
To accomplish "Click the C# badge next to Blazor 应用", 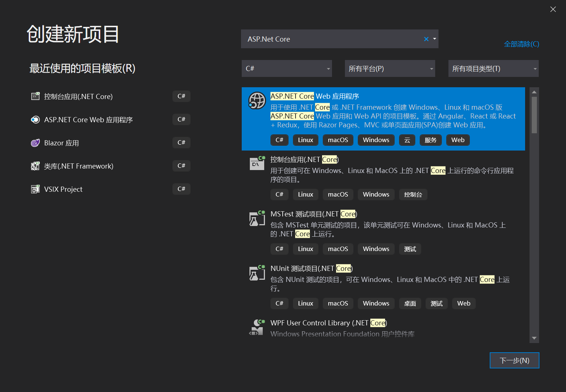I will tap(181, 142).
